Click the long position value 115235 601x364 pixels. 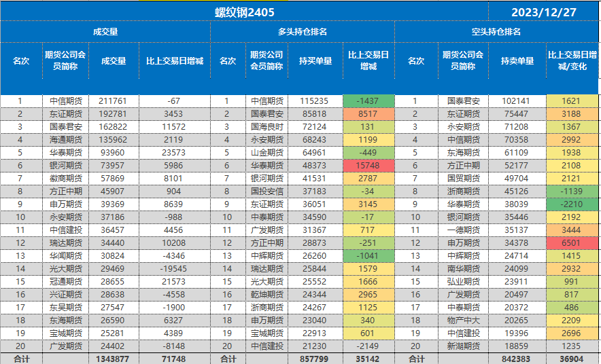315,101
